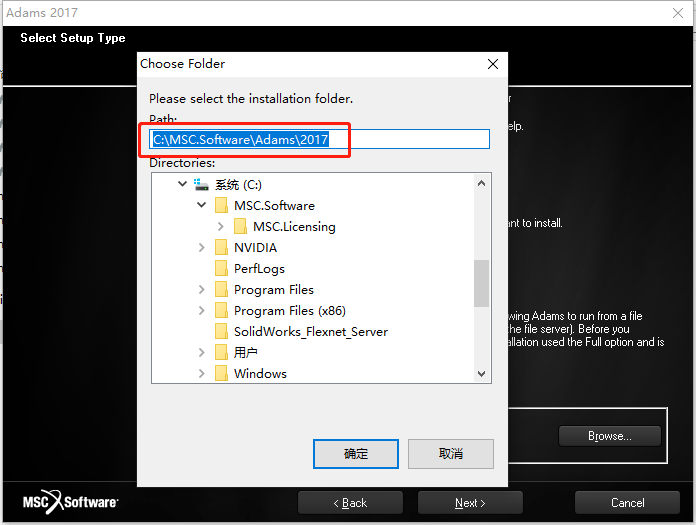This screenshot has height=525, width=696.
Task: Click the 取消 cancel button
Action: pyautogui.click(x=451, y=454)
